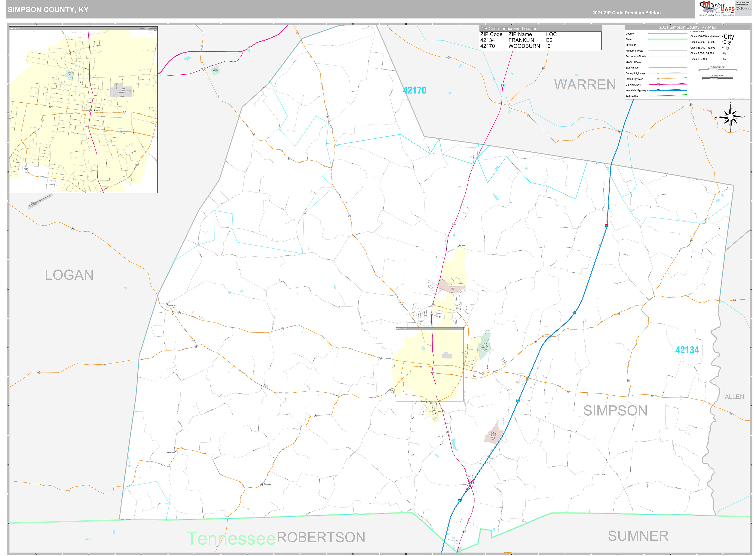Click the red city dot beside Cities 5,000 - 24,999
This screenshot has width=756, height=556.
[723, 53]
